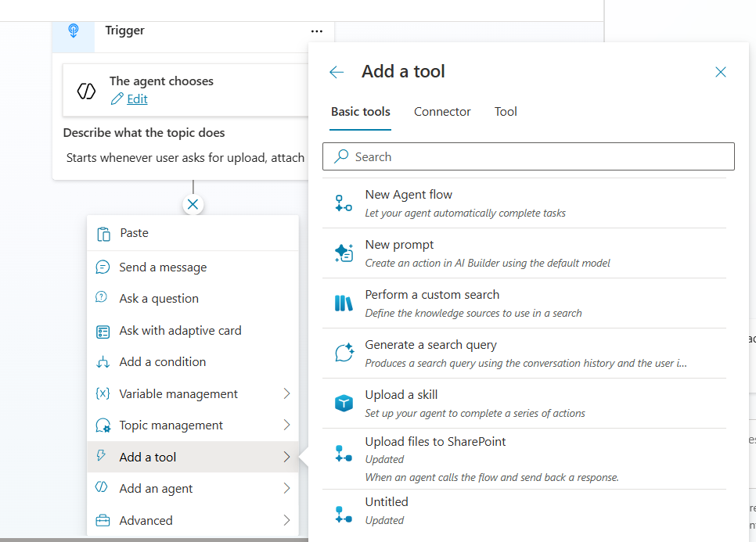Click the back arrow in Add a tool panel
756x542 pixels.
pos(336,71)
